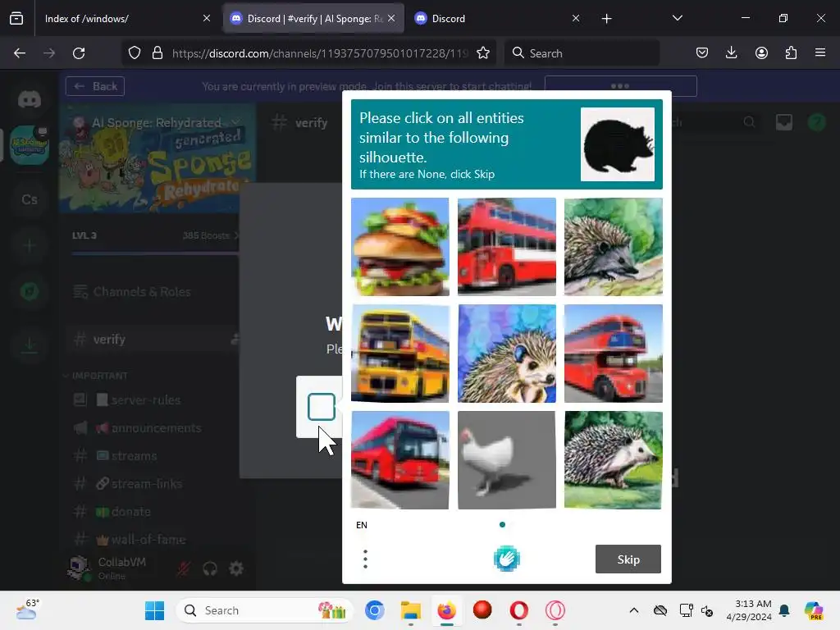Select the red double-decker bus tile in top row
The height and width of the screenshot is (630, 840).
(506, 247)
